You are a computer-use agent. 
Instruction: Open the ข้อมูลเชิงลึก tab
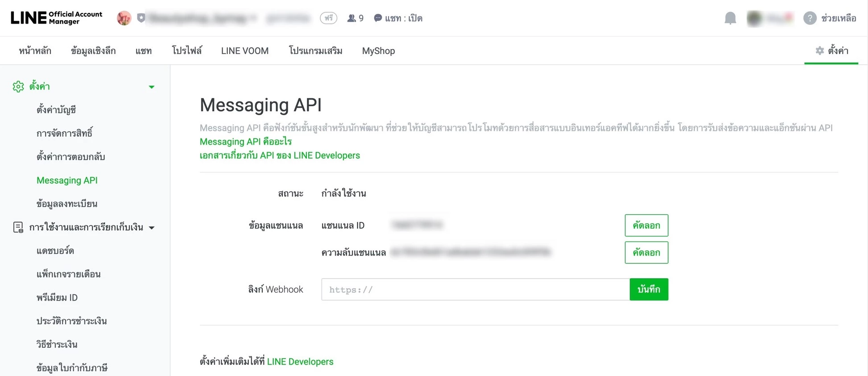(x=93, y=50)
